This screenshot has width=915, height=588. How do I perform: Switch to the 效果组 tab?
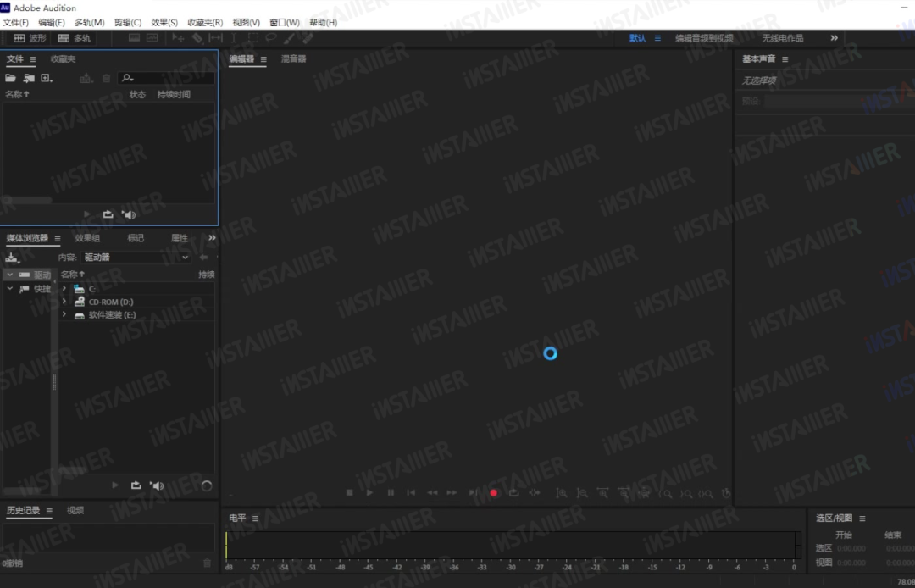tap(87, 238)
